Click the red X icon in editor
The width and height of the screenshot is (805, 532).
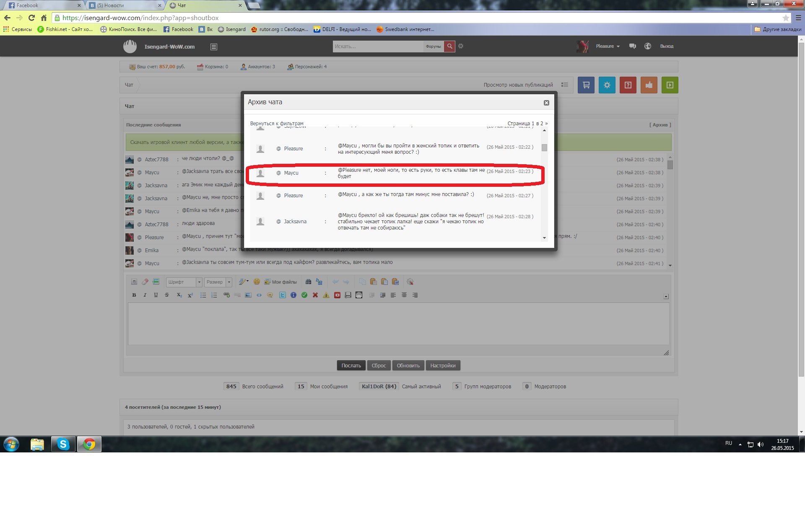(315, 295)
